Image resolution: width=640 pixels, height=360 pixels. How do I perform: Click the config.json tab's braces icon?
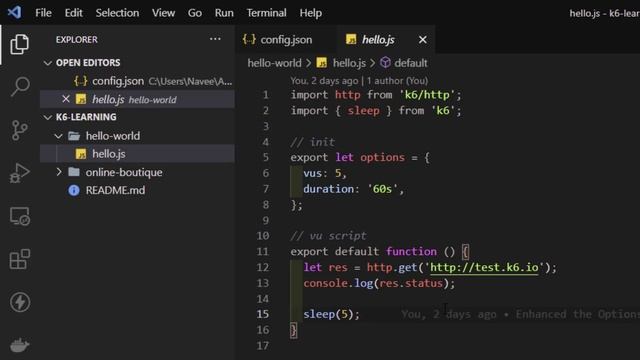click(249, 40)
